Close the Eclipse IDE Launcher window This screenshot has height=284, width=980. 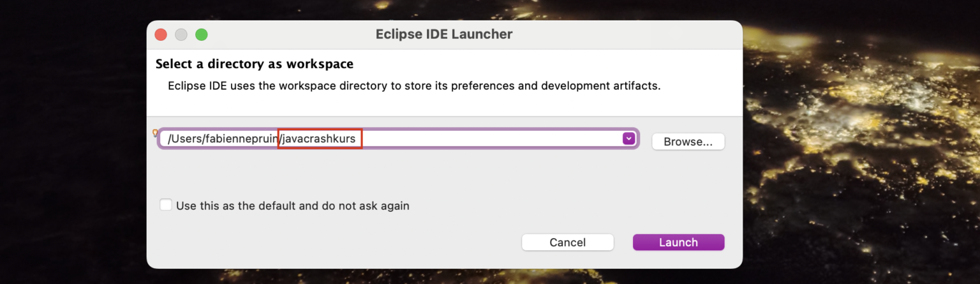161,34
